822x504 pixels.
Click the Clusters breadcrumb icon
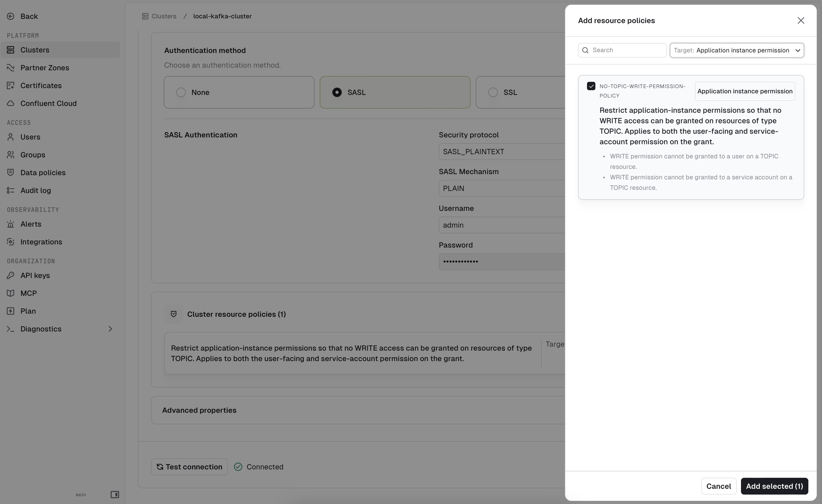tap(145, 16)
